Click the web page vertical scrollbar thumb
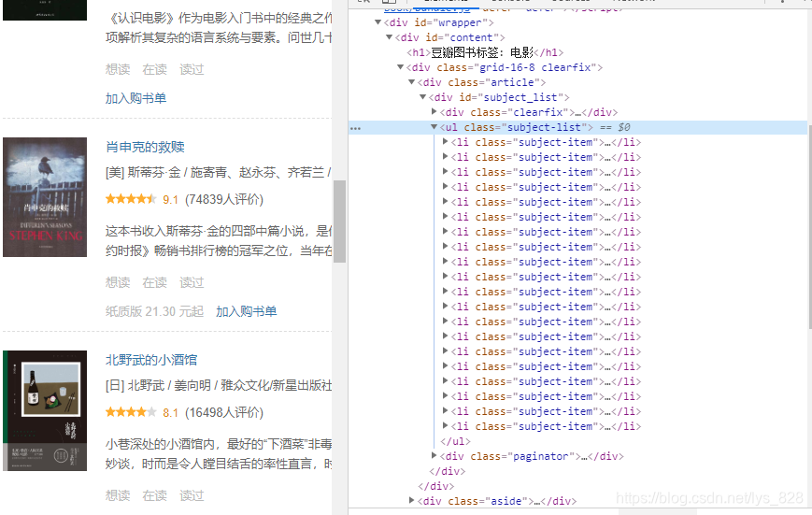 [x=339, y=222]
